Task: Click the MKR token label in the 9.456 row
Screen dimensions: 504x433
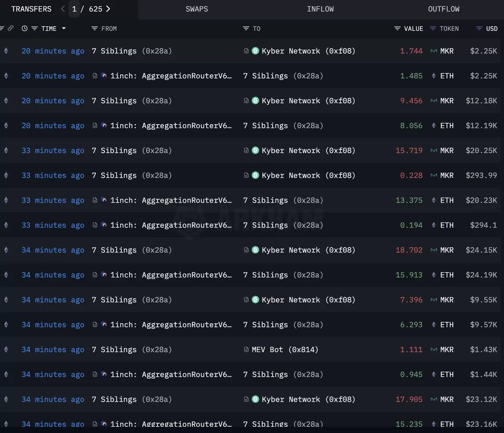Action: [x=447, y=101]
